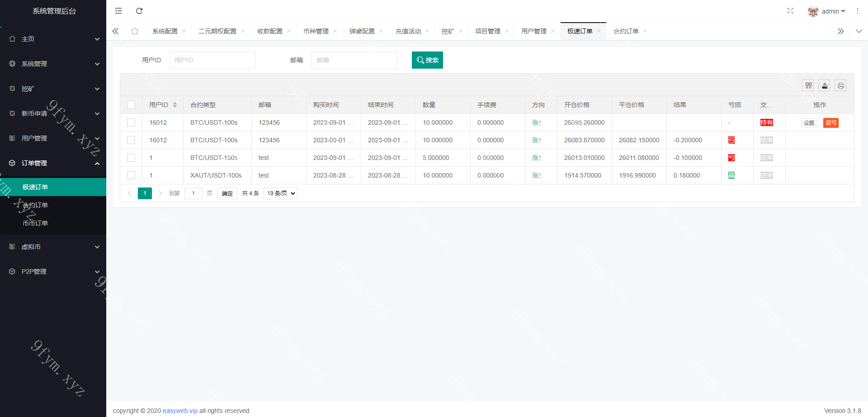Open the vertical three-dot more menu
The height and width of the screenshot is (417, 868).
858,11
